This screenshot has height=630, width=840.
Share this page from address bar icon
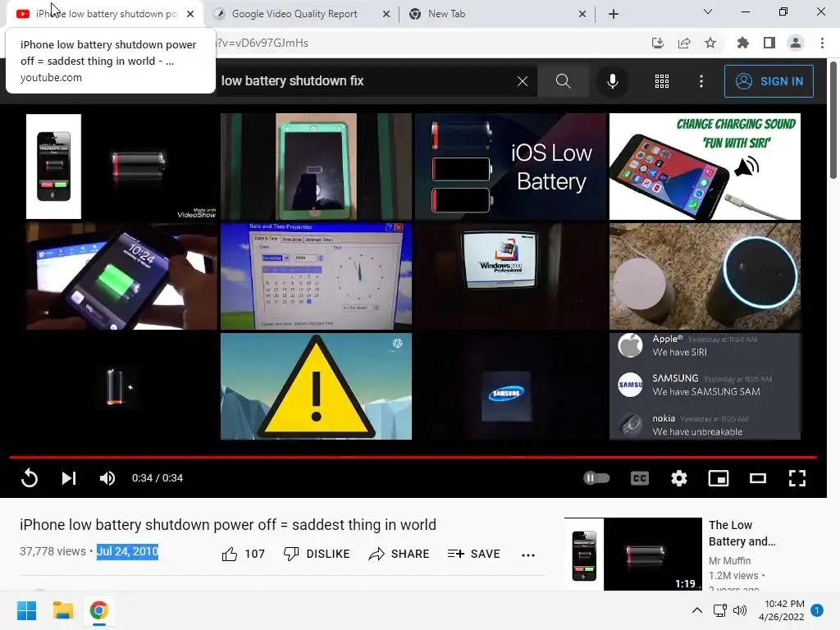684,43
